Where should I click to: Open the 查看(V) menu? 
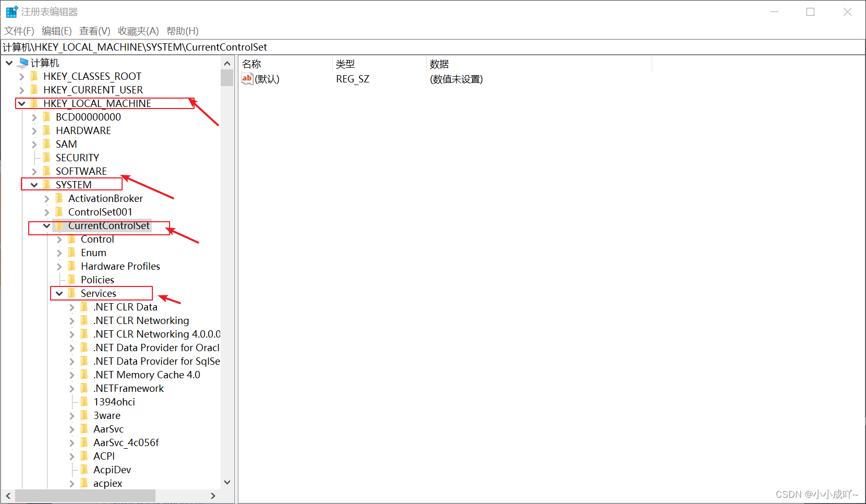point(94,31)
